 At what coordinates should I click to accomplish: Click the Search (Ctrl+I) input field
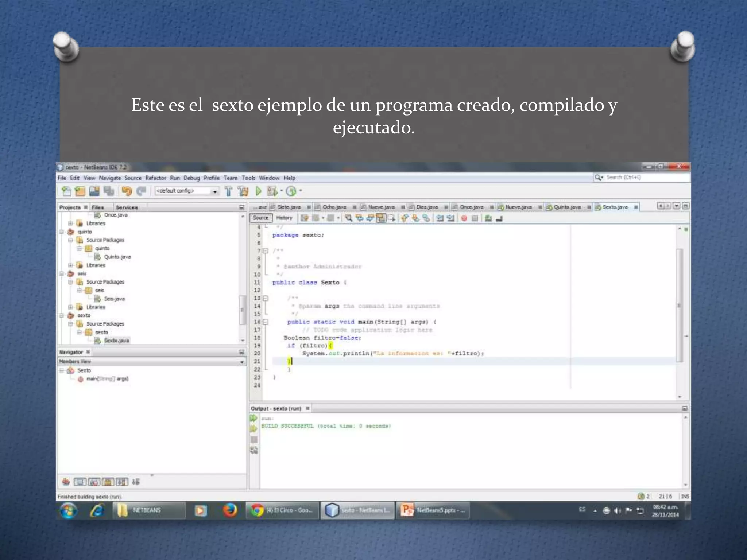(x=642, y=178)
